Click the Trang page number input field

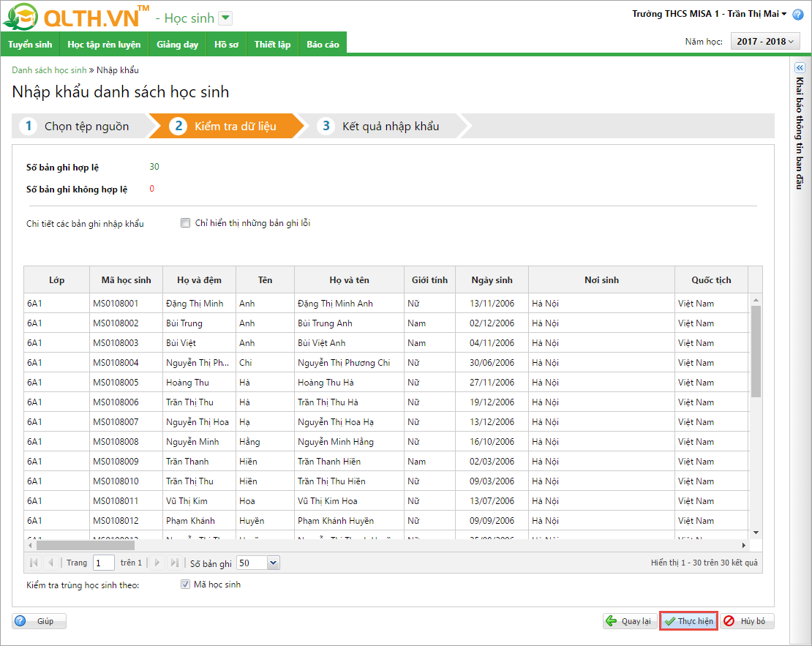[104, 563]
